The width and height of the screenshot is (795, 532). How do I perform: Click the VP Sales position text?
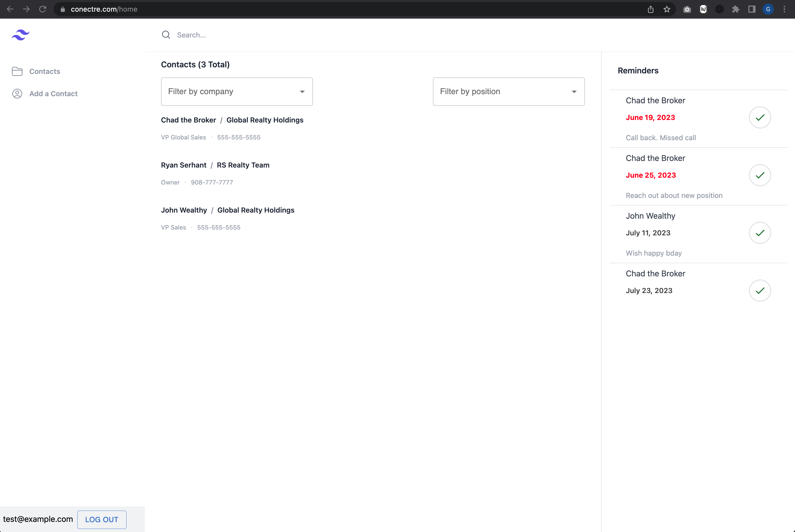click(173, 228)
